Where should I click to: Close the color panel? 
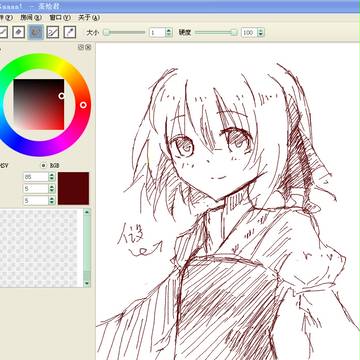point(88,47)
